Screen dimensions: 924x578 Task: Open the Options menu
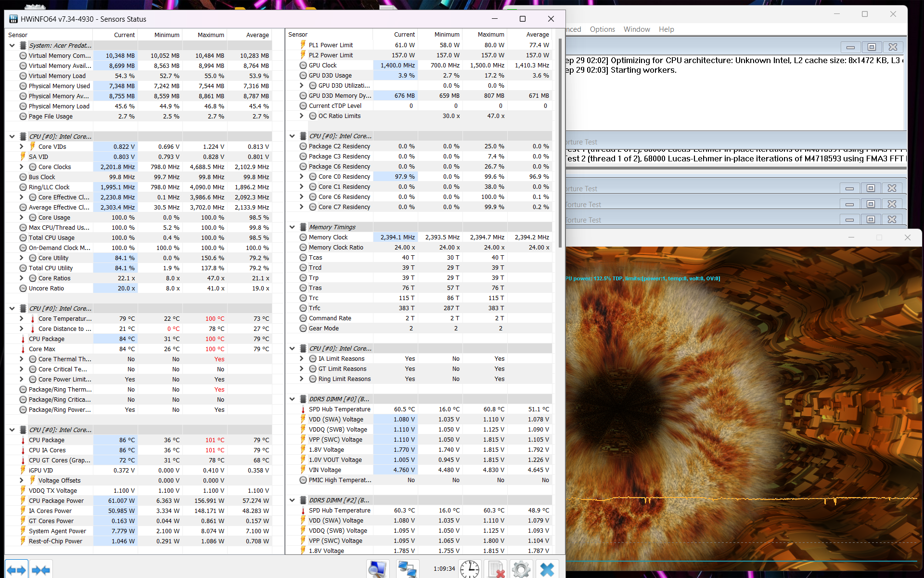[x=602, y=29]
